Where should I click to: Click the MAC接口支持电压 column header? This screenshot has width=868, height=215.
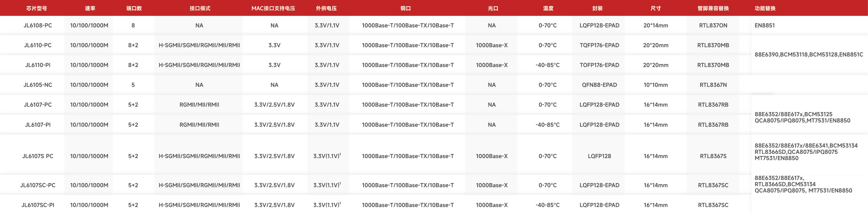pyautogui.click(x=273, y=8)
